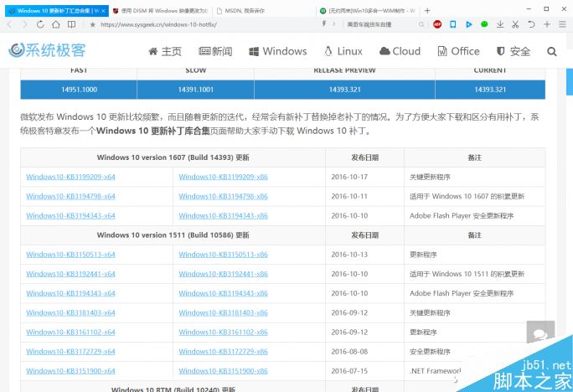The image size is (573, 392).
Task: Open the Linux navigation item
Action: point(343,51)
